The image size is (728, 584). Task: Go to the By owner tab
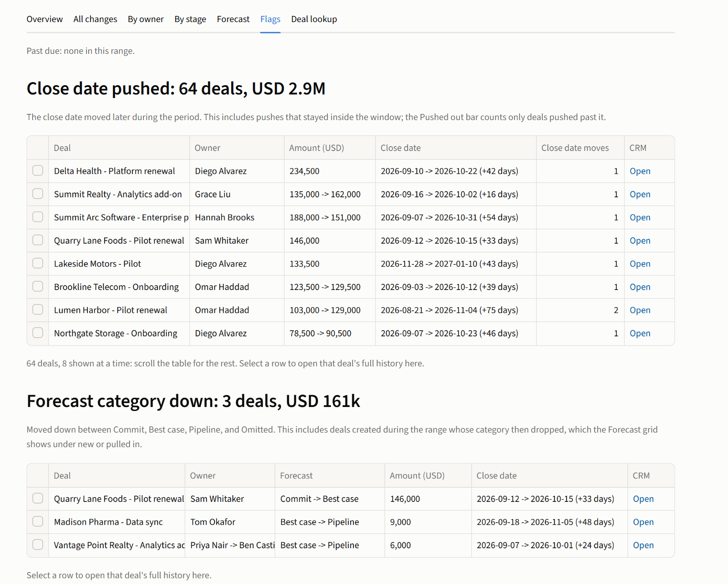coord(146,19)
